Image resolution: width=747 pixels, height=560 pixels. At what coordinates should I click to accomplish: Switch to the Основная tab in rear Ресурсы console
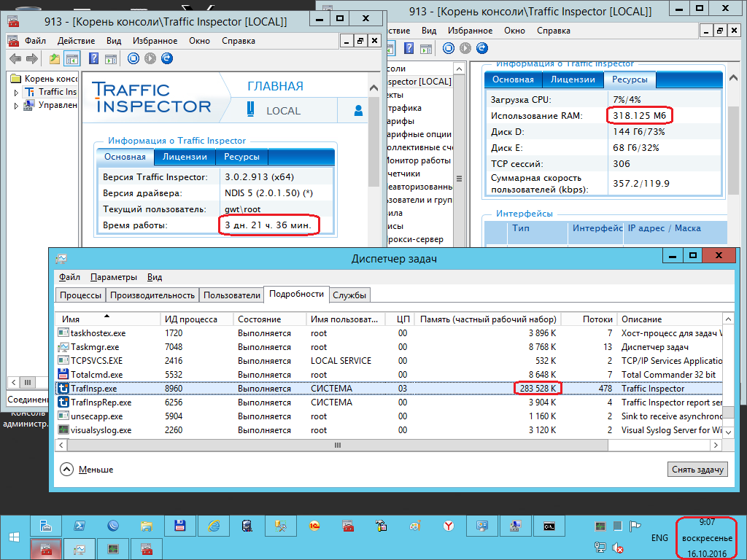[x=513, y=79]
